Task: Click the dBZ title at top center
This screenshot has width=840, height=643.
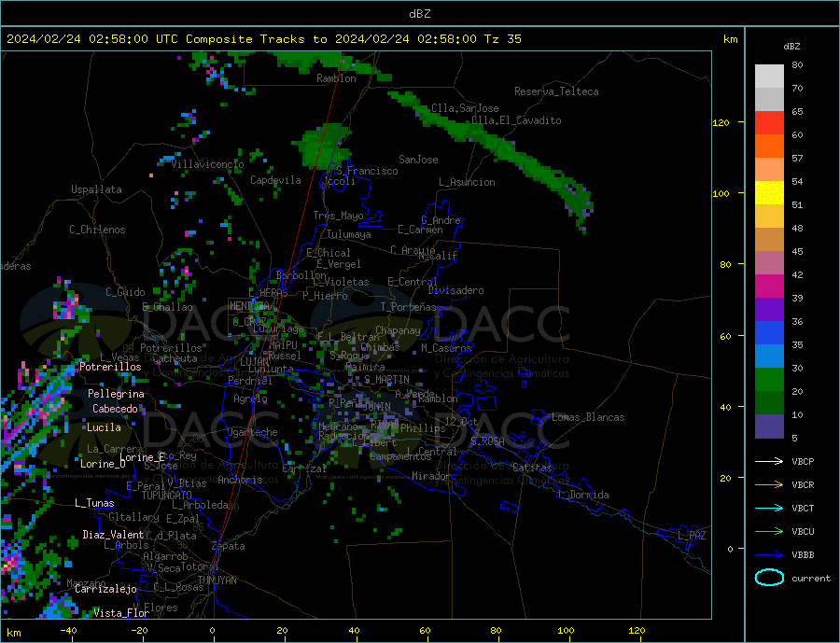Action: click(419, 14)
